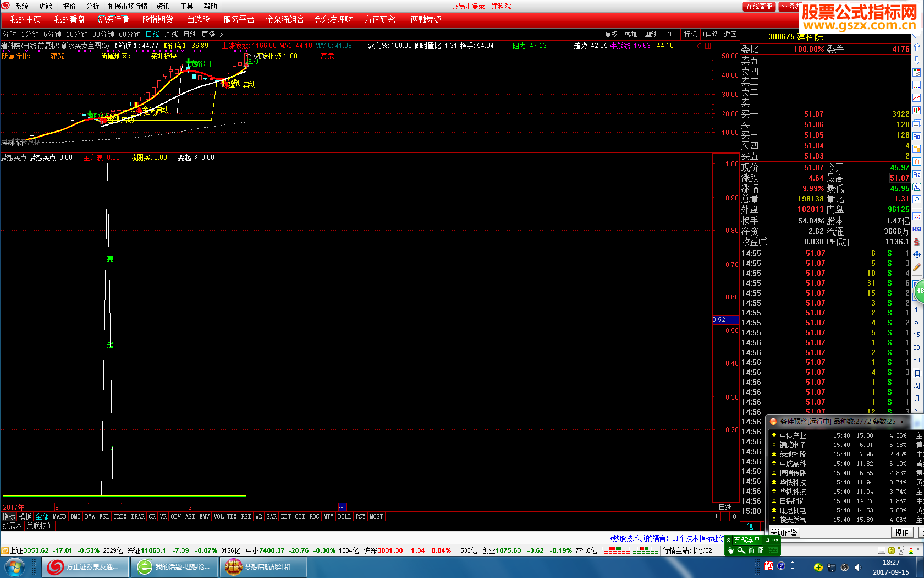Open the 分析 menu
This screenshot has height=578, width=924.
pyautogui.click(x=93, y=6)
